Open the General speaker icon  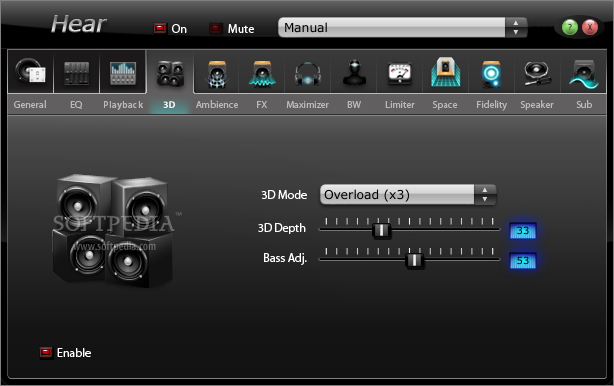[31, 72]
